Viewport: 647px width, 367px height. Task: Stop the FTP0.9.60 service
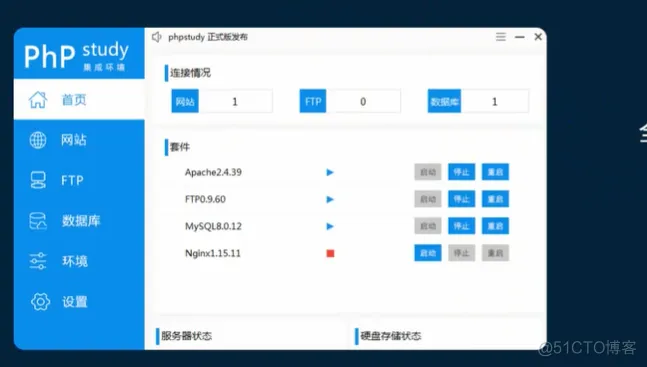[x=462, y=199]
